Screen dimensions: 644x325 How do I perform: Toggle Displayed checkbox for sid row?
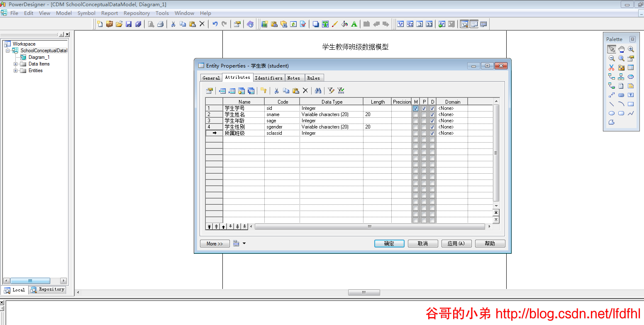432,108
